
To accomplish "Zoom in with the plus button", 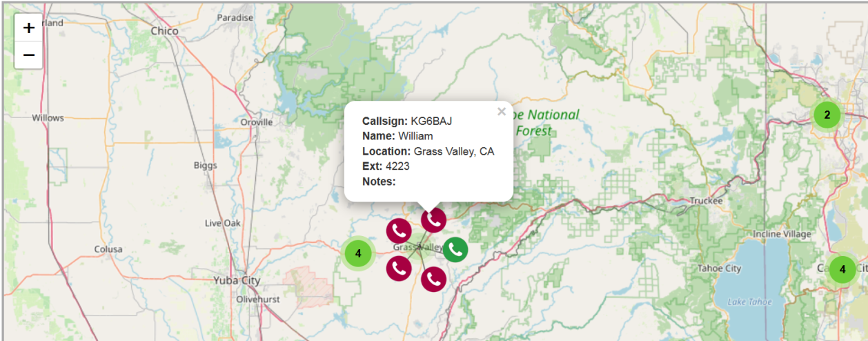I will tap(28, 28).
